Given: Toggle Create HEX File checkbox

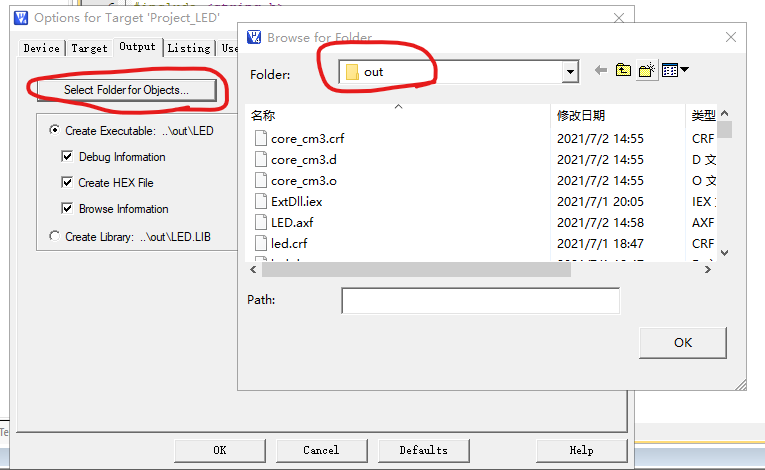Looking at the screenshot, I should (67, 183).
